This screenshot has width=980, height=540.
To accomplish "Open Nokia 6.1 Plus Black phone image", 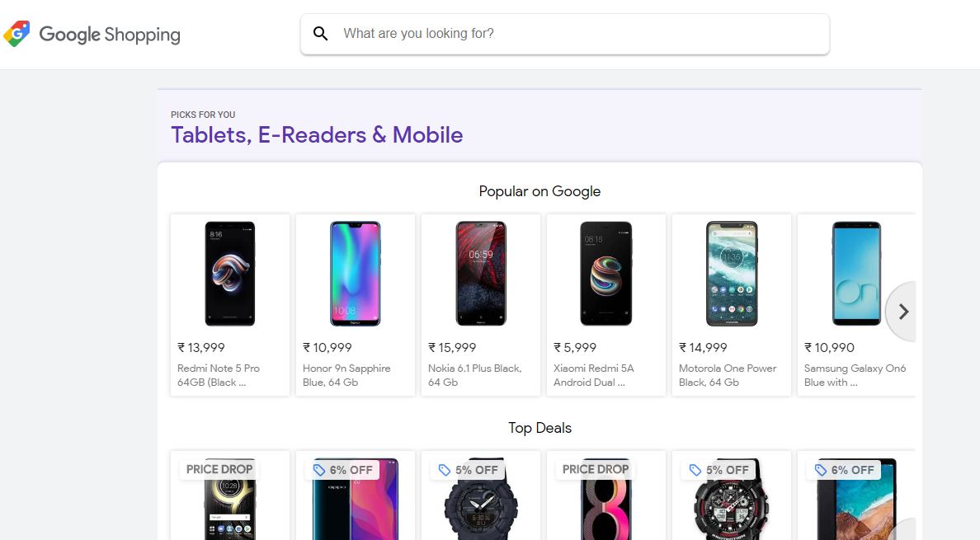I will click(x=481, y=273).
